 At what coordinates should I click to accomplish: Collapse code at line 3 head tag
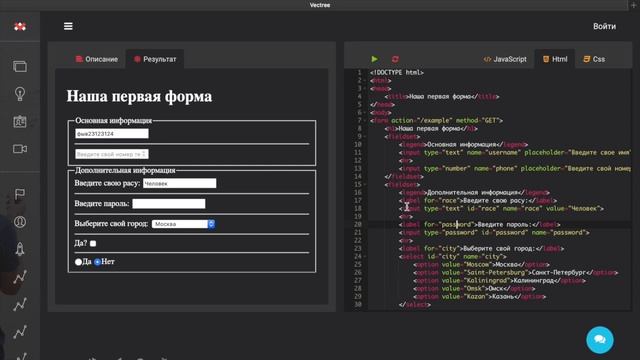click(365, 89)
